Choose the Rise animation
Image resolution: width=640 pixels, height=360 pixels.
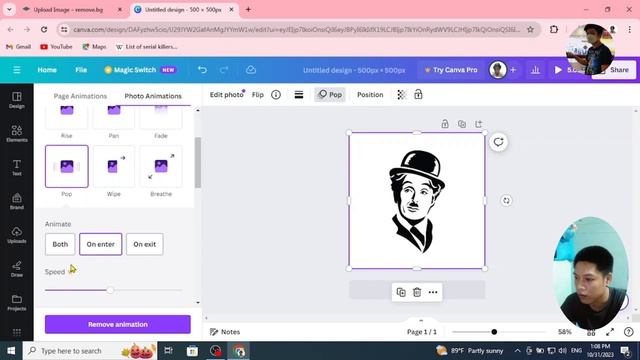click(x=67, y=118)
